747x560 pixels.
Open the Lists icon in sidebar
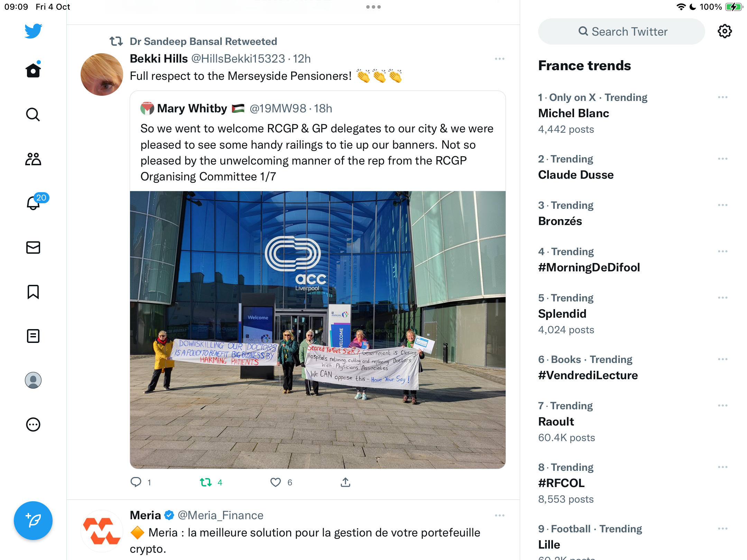coord(33,336)
